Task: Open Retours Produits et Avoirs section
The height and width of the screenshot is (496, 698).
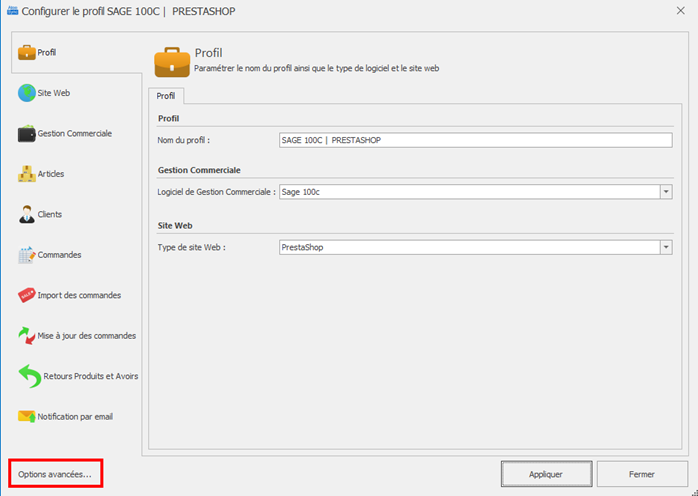Action: [x=91, y=376]
